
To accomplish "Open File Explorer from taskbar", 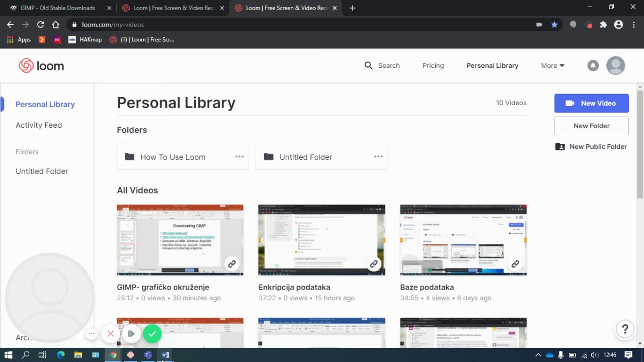I will [78, 355].
